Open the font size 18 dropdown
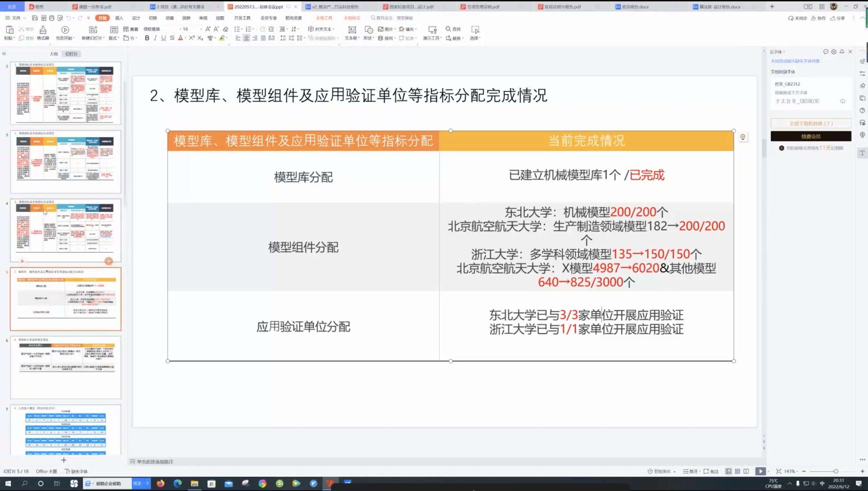868x491 pixels. [201, 29]
